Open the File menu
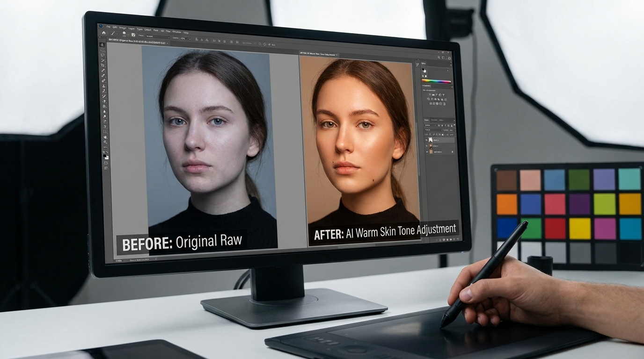The image size is (644, 359). (109, 27)
